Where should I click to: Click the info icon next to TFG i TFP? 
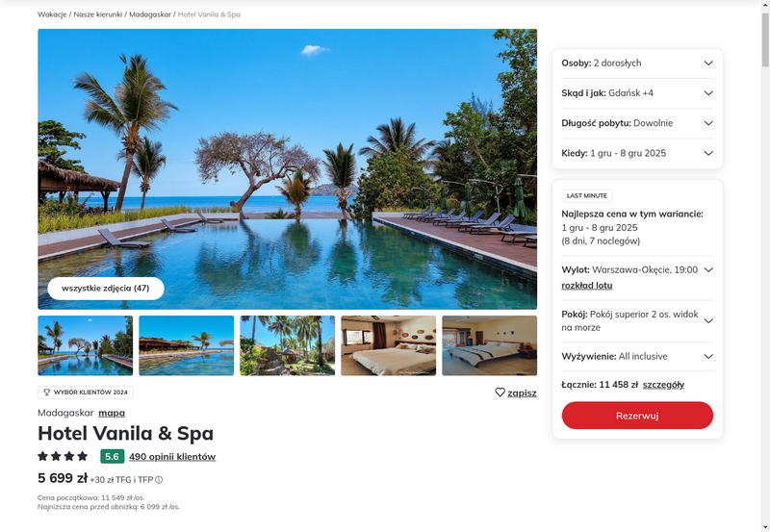pyautogui.click(x=159, y=480)
